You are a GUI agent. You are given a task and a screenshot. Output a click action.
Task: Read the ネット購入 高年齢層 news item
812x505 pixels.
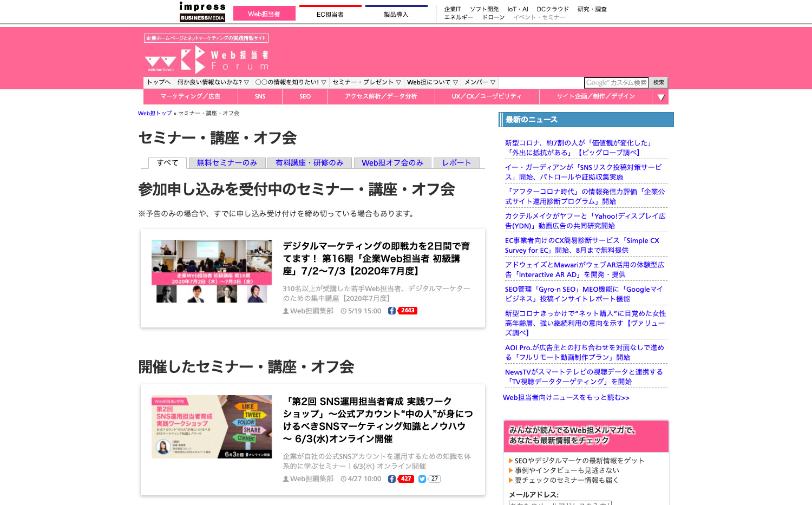tap(586, 323)
